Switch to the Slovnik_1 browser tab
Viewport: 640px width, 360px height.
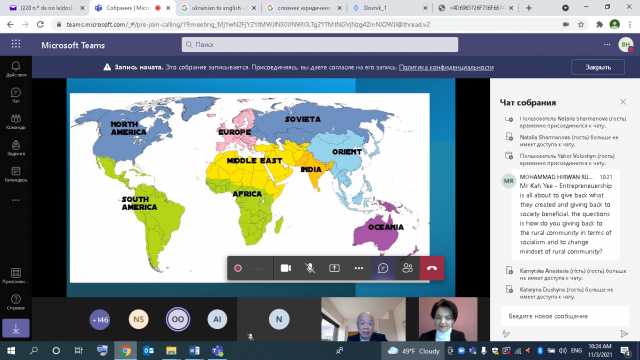click(x=389, y=8)
